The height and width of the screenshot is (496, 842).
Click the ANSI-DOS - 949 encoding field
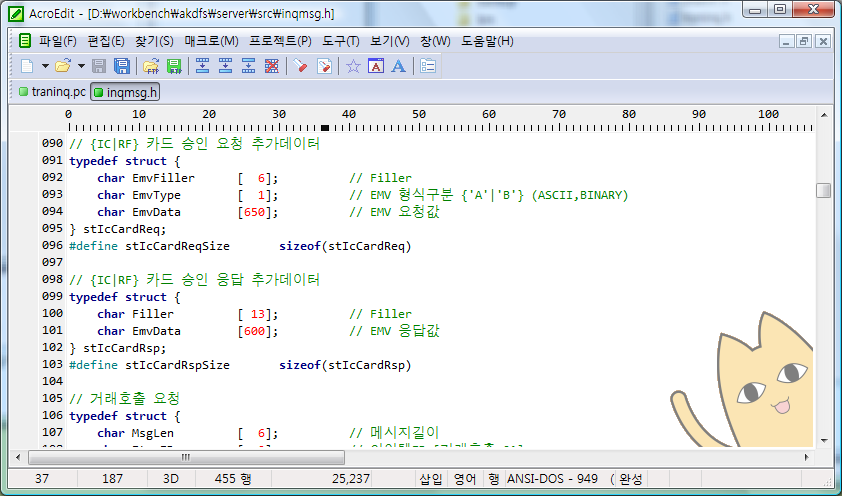tap(554, 479)
